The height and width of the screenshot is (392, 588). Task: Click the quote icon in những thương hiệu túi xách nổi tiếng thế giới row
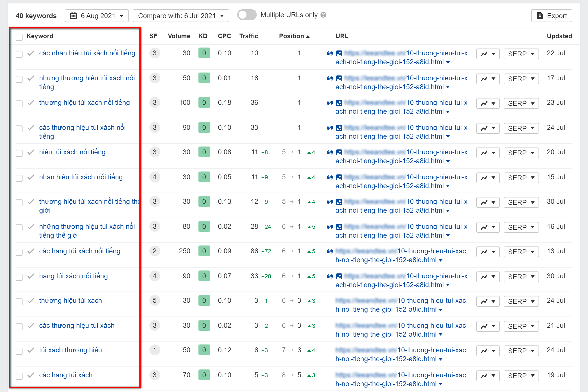tap(330, 227)
